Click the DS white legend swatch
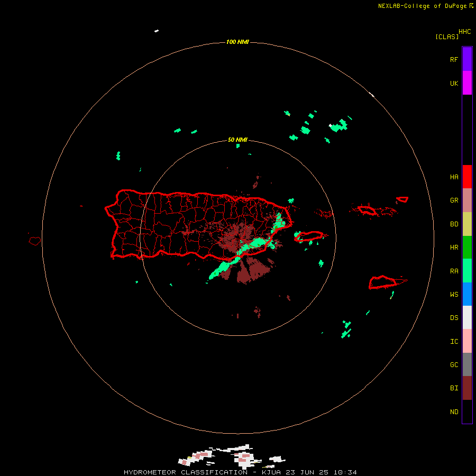 [x=467, y=317]
